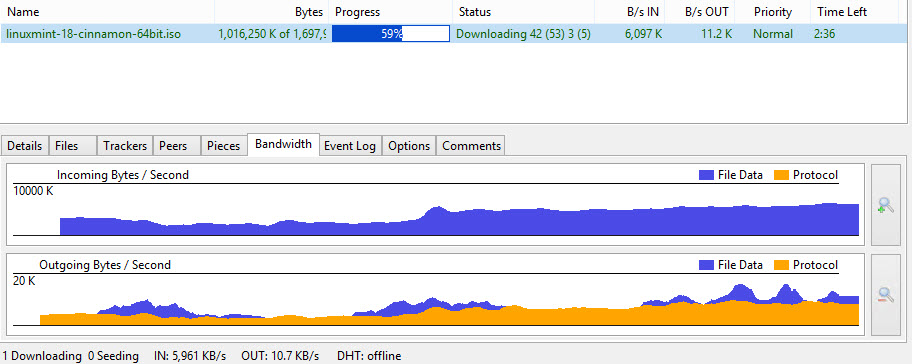Click the Incoming bandwidth graph area
The image size is (912, 364).
[436, 205]
